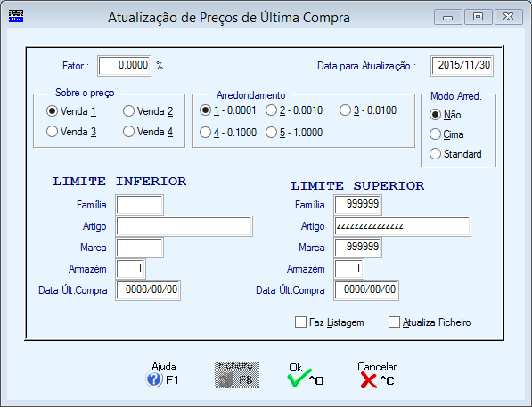Click the upper limit Família field
532x407 pixels.
pyautogui.click(x=357, y=205)
